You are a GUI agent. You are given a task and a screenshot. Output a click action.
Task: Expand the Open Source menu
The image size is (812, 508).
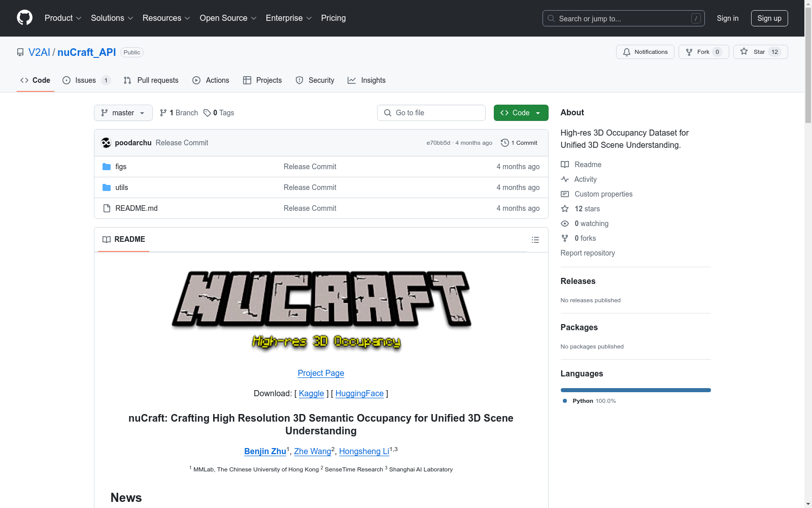[228, 18]
